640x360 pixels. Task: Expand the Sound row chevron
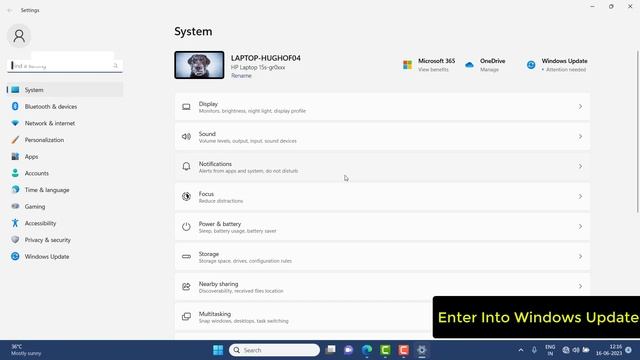point(580,136)
